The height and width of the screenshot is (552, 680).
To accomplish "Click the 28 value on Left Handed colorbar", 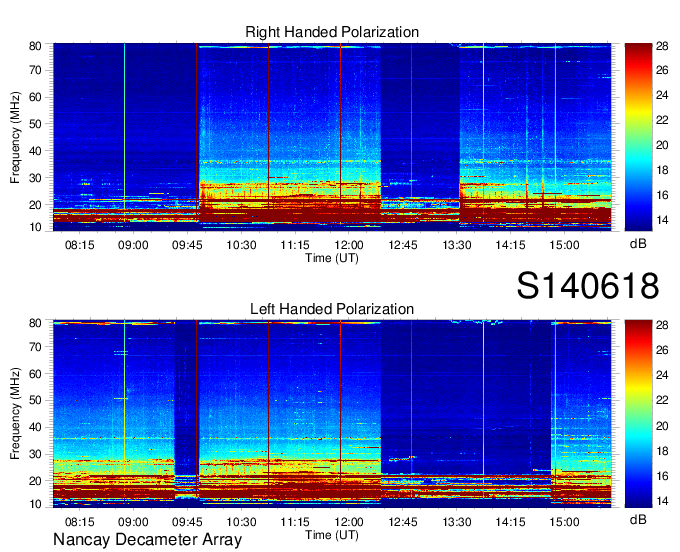I will click(662, 325).
